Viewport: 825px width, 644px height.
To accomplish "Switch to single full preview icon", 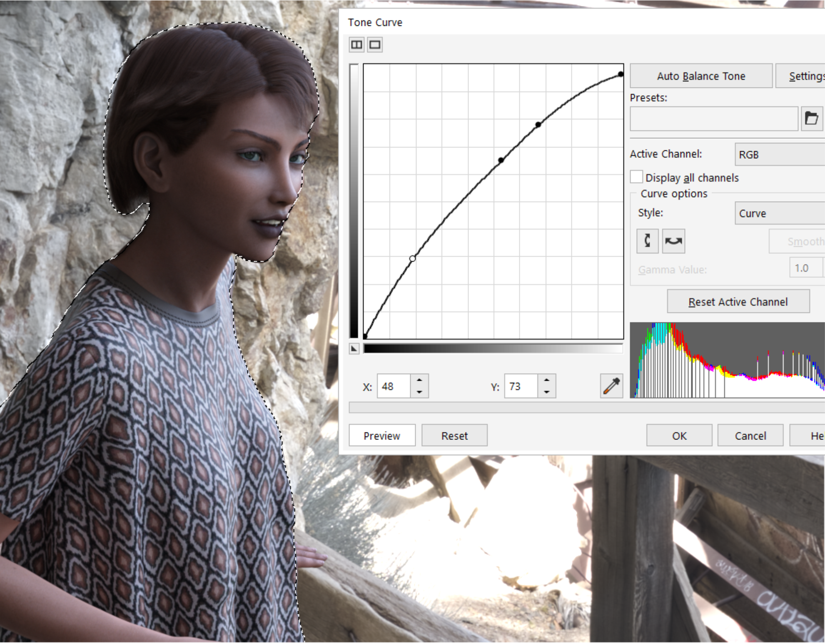I will pyautogui.click(x=375, y=45).
